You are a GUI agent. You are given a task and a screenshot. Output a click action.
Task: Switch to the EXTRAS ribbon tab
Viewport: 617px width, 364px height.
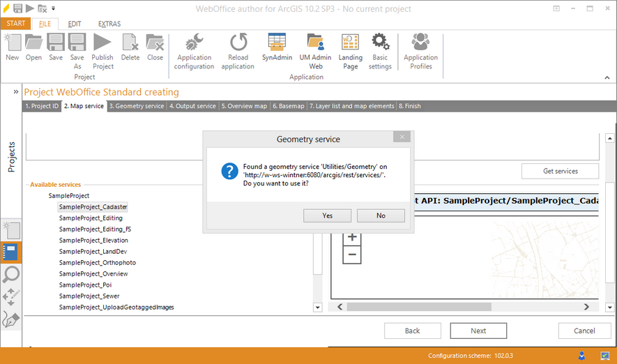[x=109, y=24]
